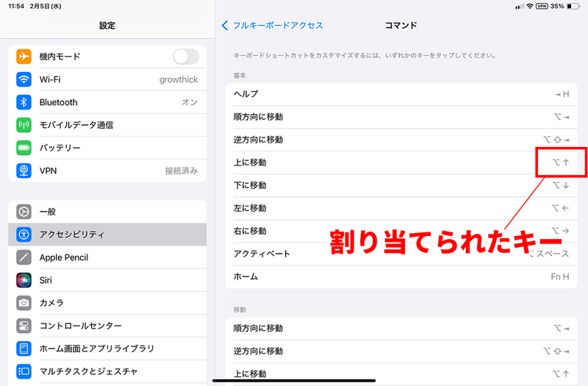
Task: Select the ホーム command with Fn H
Action: pyautogui.click(x=401, y=277)
